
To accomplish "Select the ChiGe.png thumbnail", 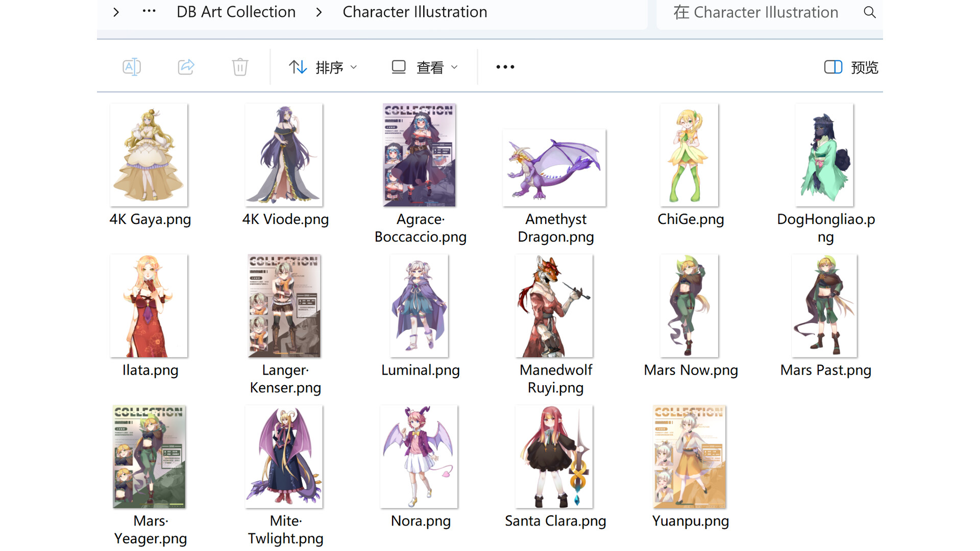I will point(690,155).
